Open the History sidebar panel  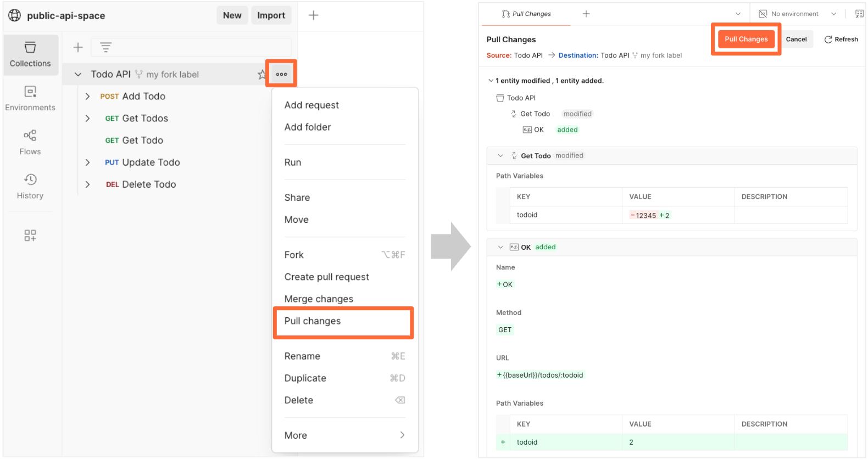(x=30, y=187)
